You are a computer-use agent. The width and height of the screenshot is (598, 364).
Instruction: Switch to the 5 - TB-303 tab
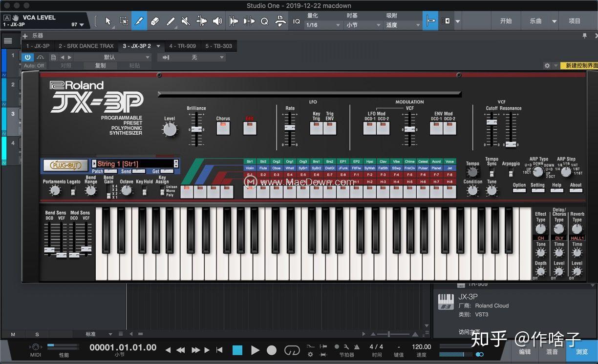coord(218,46)
